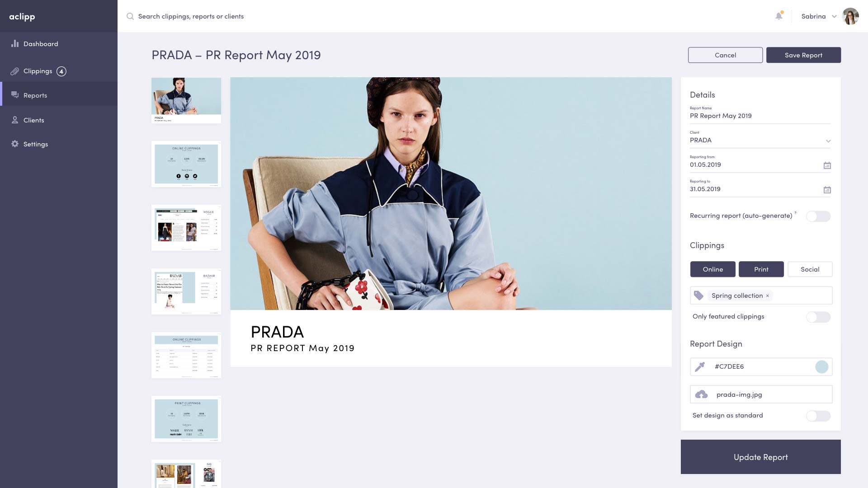
Task: Select the Vogue clipping page thumbnail
Action: tap(186, 228)
